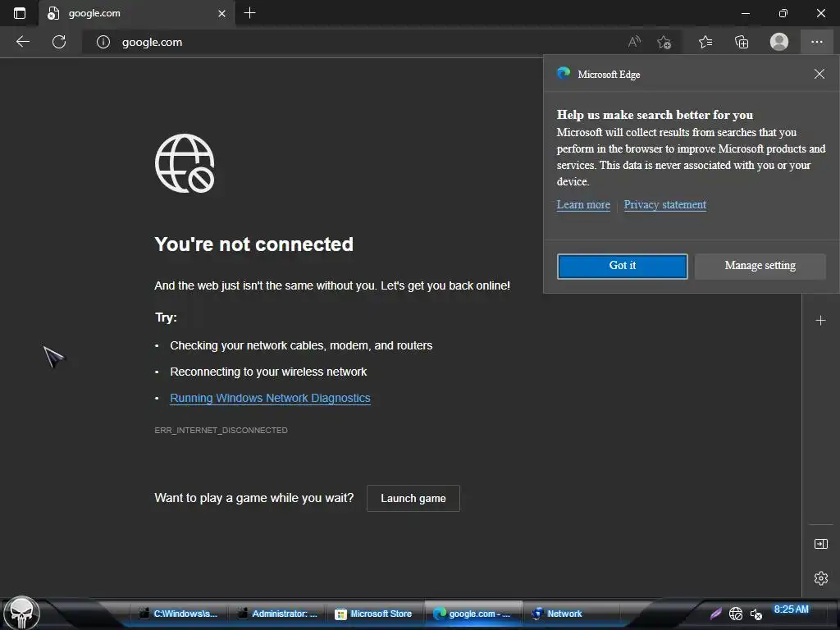This screenshot has height=630, width=840.
Task: Click the address bar showing google.com
Action: coord(354,42)
